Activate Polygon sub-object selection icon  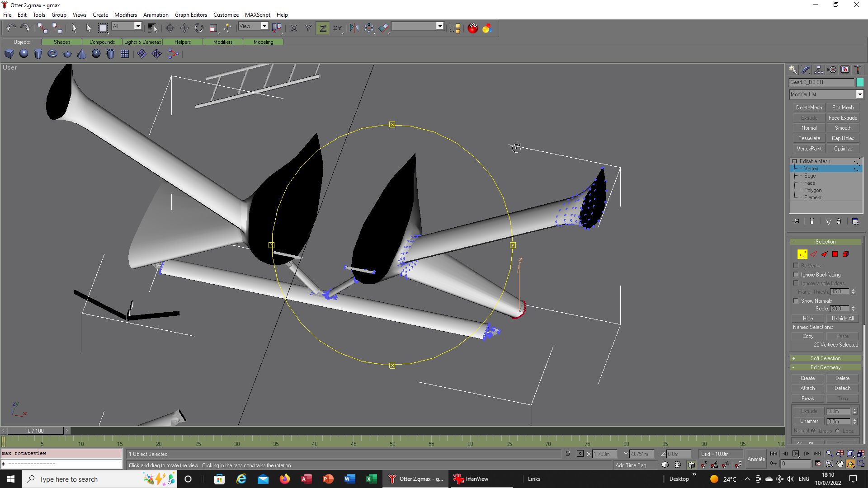click(x=835, y=254)
